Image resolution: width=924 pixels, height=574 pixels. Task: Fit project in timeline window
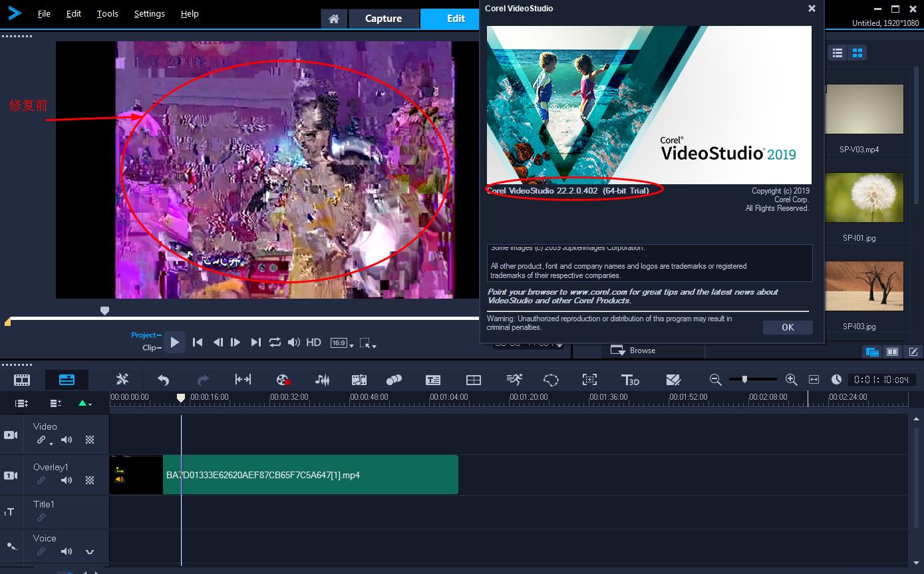[x=814, y=380]
